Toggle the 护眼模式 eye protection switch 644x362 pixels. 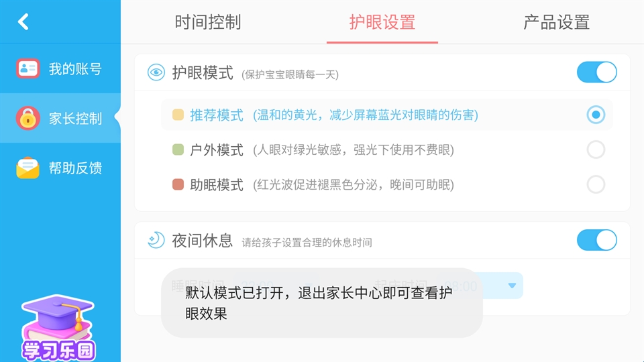tap(596, 72)
